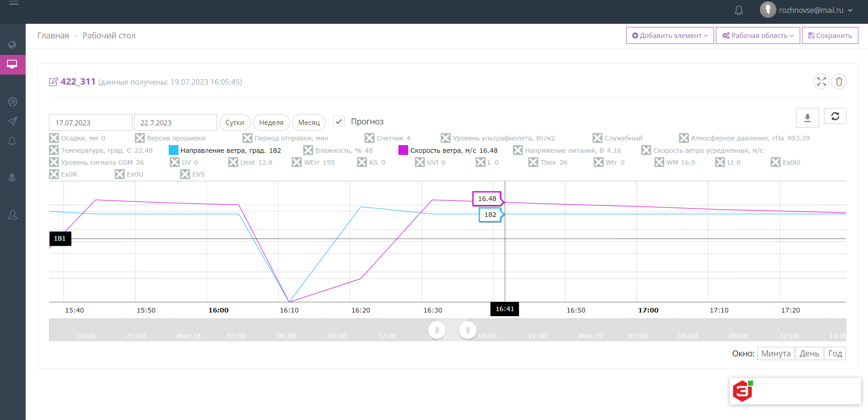Image resolution: width=868 pixels, height=420 pixels.
Task: Expand widget to fullscreen
Action: (821, 81)
